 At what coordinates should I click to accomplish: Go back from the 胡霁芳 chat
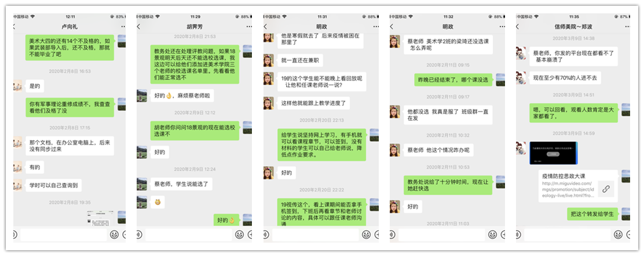139,27
